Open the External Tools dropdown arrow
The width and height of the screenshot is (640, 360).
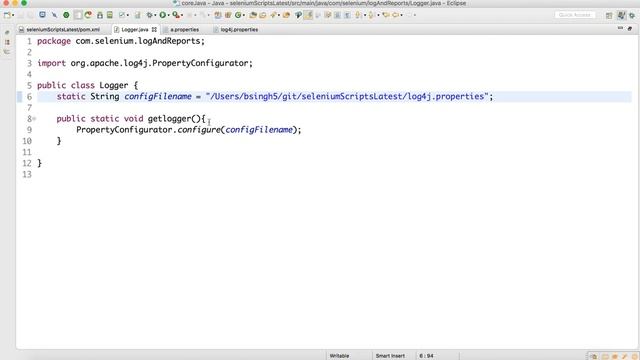(x=182, y=15)
